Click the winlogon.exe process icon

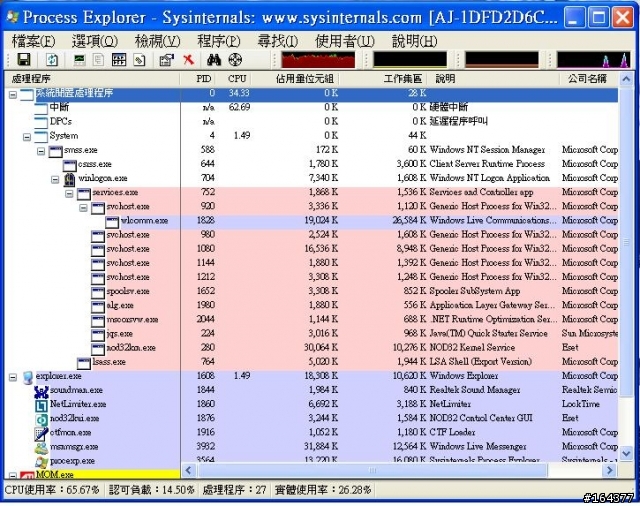69,179
